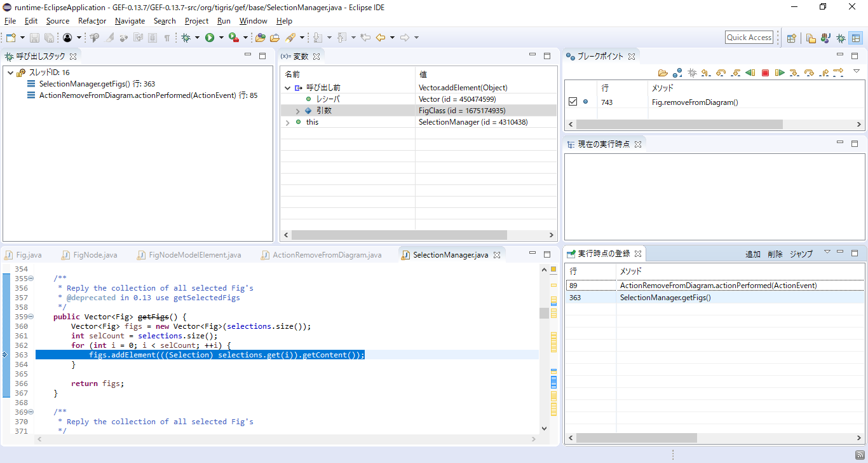868x463 pixels.
Task: Click the Search flashlight icon
Action: 290,38
